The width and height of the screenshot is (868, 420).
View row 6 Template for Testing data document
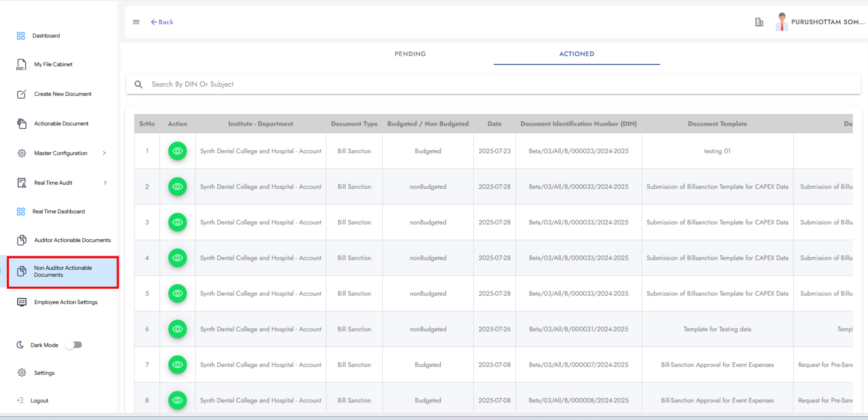coord(177,329)
